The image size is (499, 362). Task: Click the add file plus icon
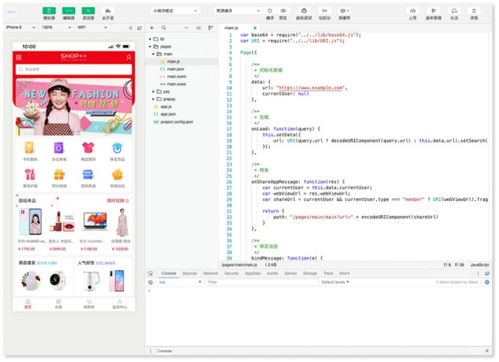click(x=152, y=28)
